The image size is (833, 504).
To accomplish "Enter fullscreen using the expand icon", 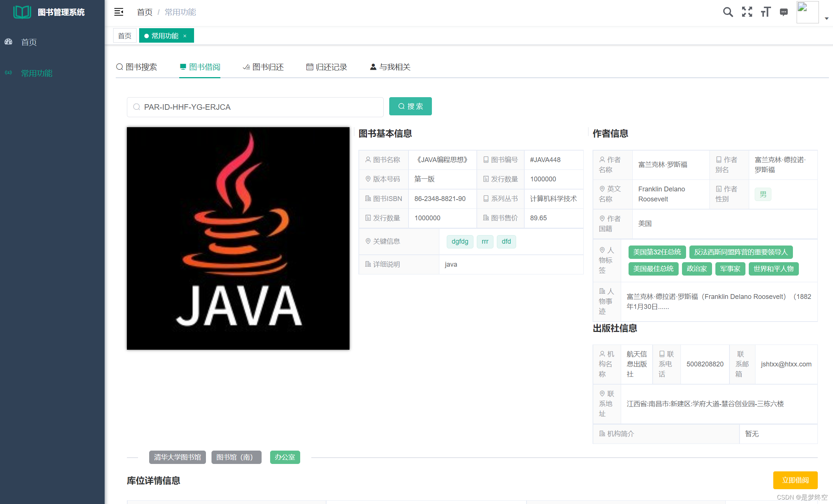I will click(747, 12).
